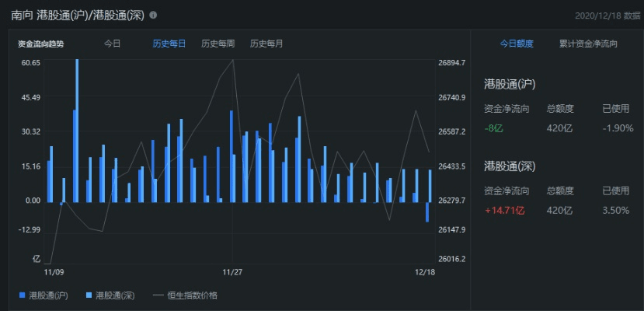Switch to the 今日 tab
Screen dimensions: 644x311
pyautogui.click(x=113, y=44)
